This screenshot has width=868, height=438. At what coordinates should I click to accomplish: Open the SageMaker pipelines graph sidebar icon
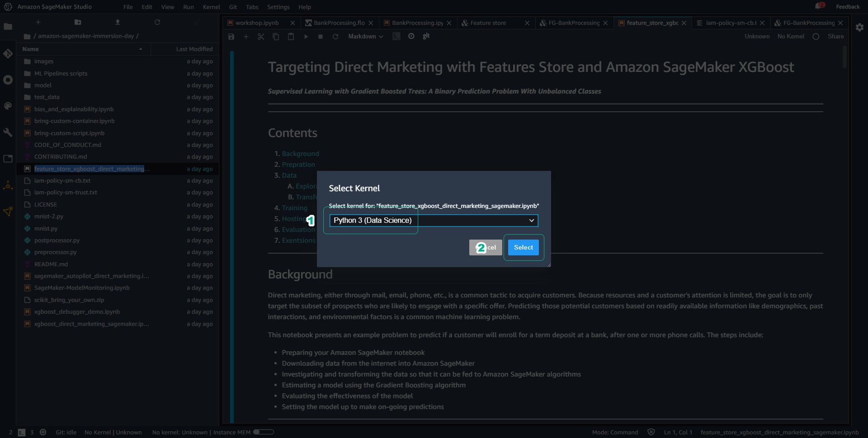click(x=8, y=212)
